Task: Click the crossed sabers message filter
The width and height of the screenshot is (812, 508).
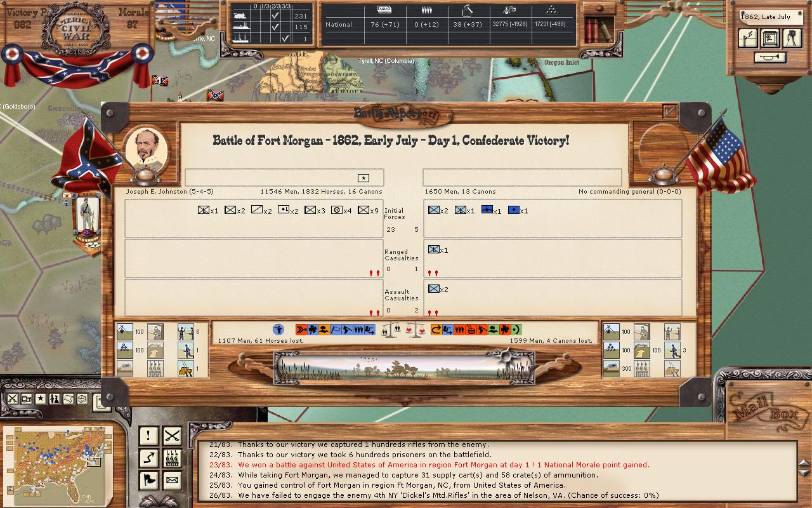Action: (x=172, y=436)
